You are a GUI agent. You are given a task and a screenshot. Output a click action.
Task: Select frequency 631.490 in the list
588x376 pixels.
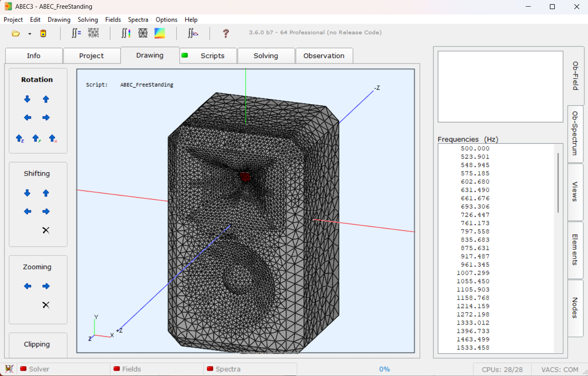[475, 190]
